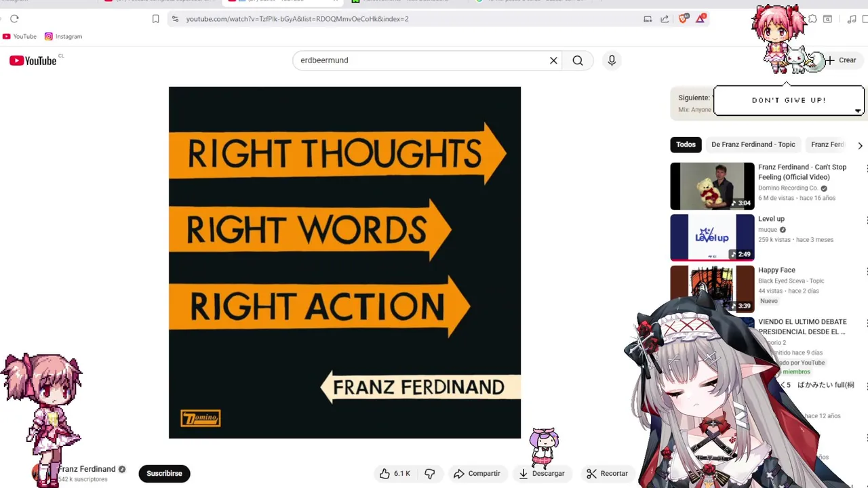Screen dimensions: 868x488
Task: Click the Happy Face video title
Action: tap(776, 270)
